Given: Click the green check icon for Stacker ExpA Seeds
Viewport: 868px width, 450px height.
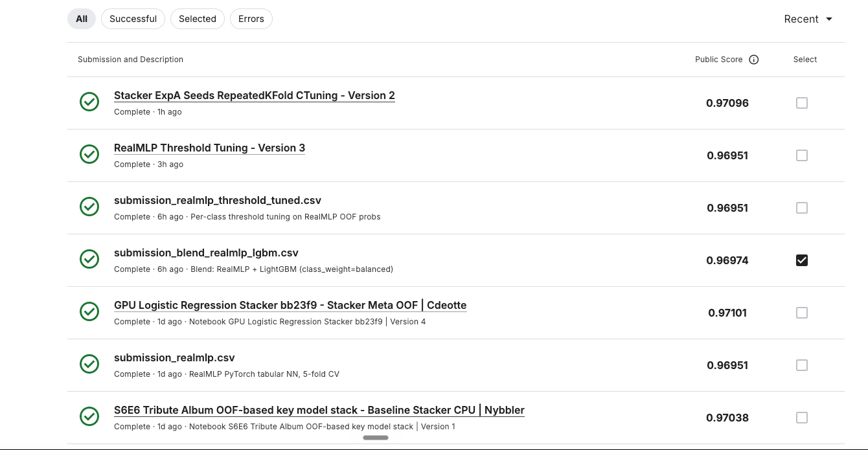Looking at the screenshot, I should 89,102.
